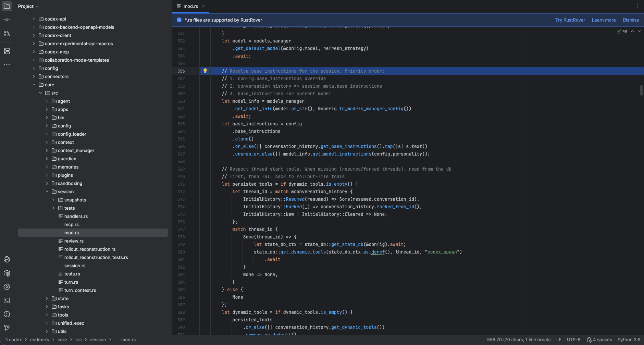Image resolution: width=644 pixels, height=345 pixels.
Task: Change LF line separator in status bar
Action: tap(559, 340)
